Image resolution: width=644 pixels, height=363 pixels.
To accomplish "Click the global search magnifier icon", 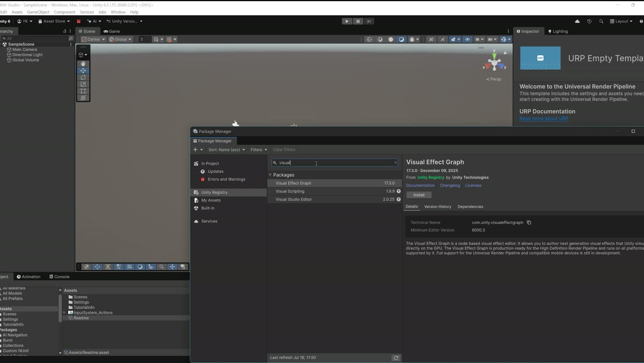I will point(601,21).
